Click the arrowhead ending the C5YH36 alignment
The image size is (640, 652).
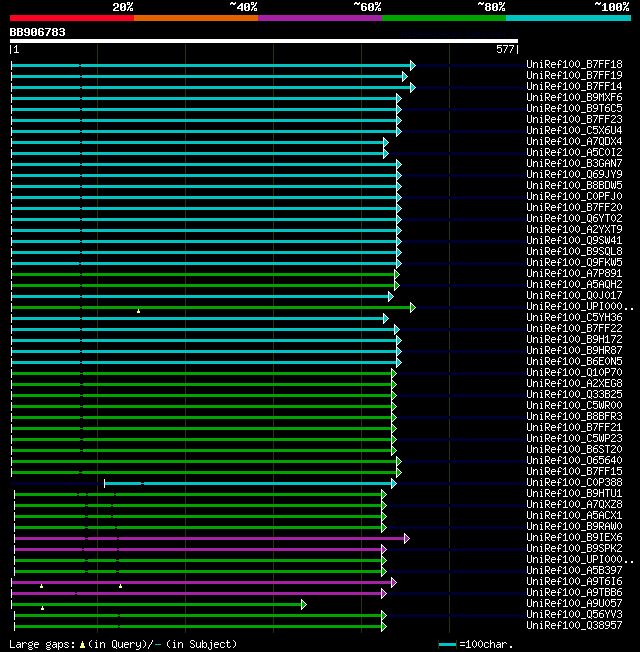click(x=386, y=319)
